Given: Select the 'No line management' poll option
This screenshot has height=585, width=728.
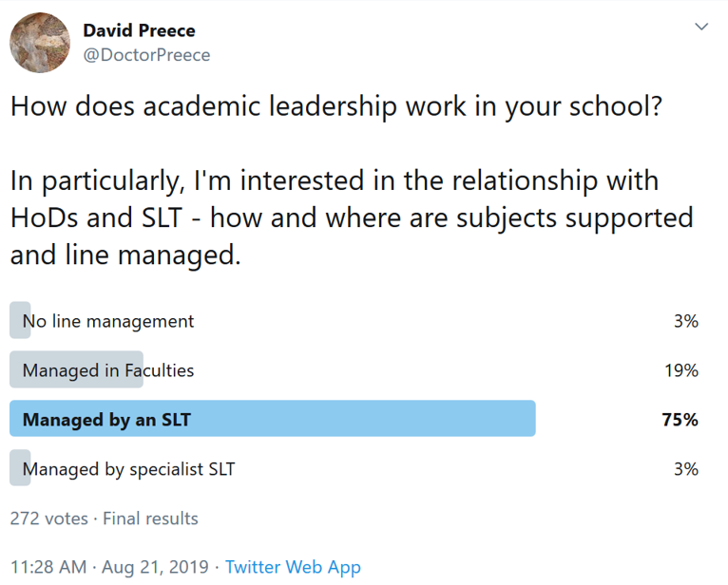Looking at the screenshot, I should click(x=108, y=321).
